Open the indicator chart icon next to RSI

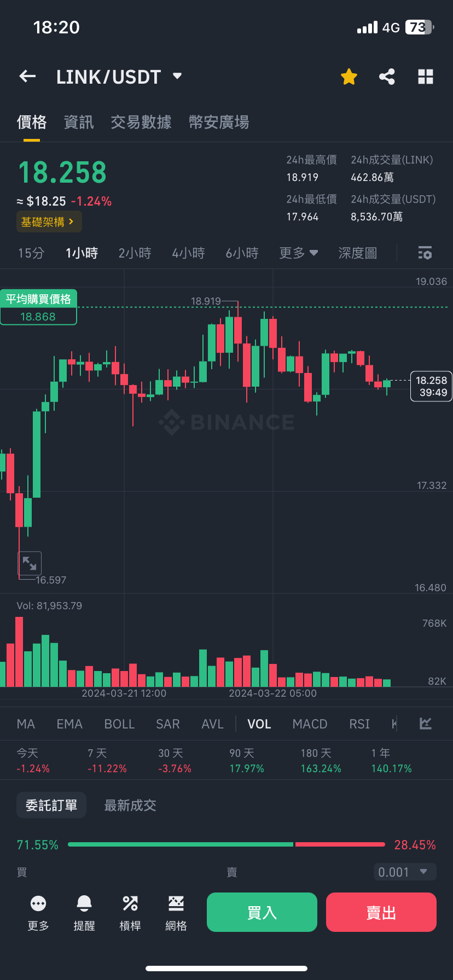[x=426, y=724]
